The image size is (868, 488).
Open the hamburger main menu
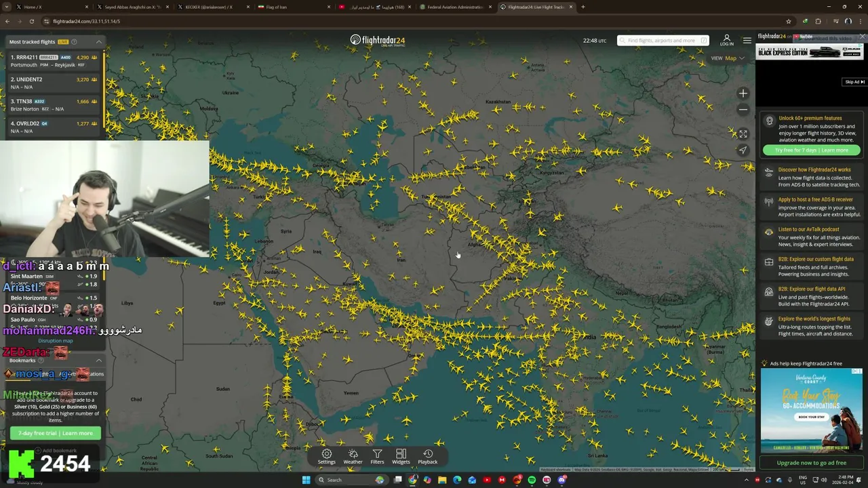click(747, 40)
